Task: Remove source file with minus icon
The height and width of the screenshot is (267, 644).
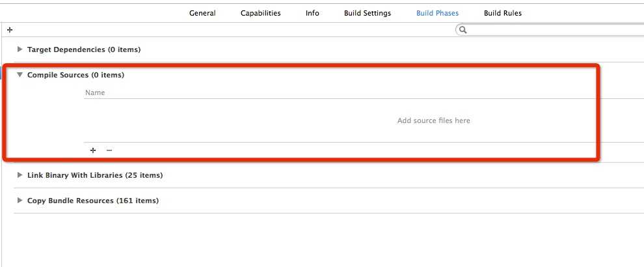Action: pyautogui.click(x=109, y=150)
